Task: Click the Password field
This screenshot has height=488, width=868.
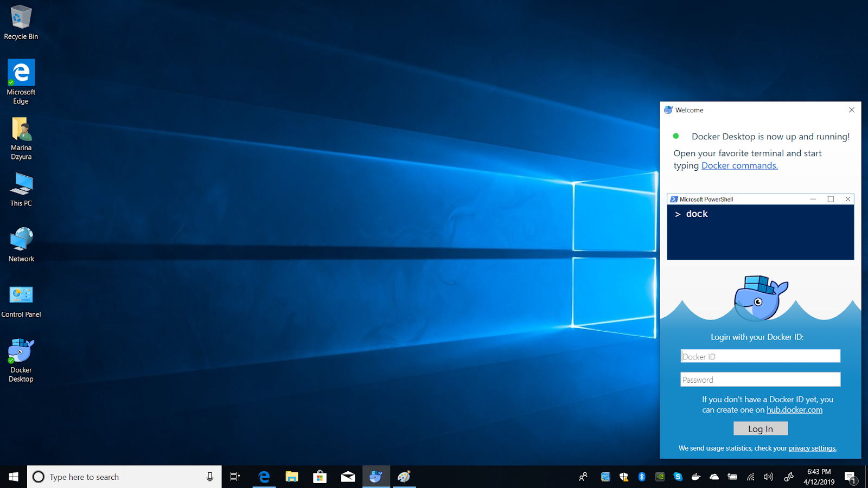Action: pos(759,379)
